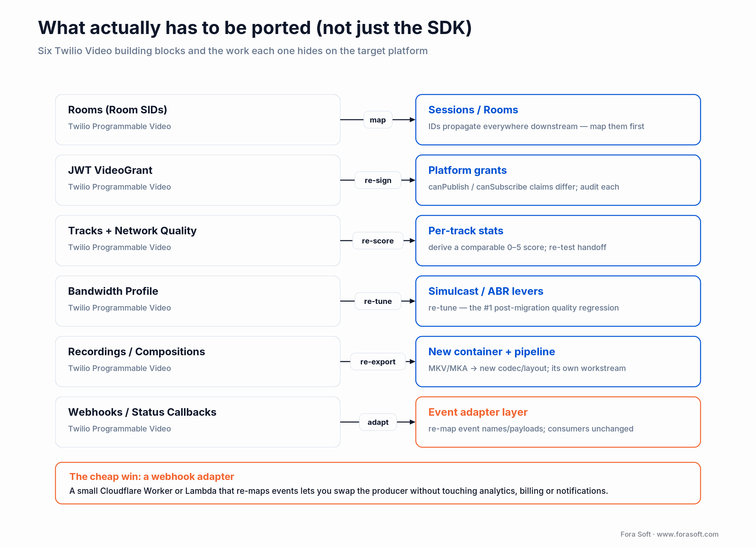Screen dimensions: 756x548
Task: Click the "New container + pipeline" heading
Action: click(491, 352)
